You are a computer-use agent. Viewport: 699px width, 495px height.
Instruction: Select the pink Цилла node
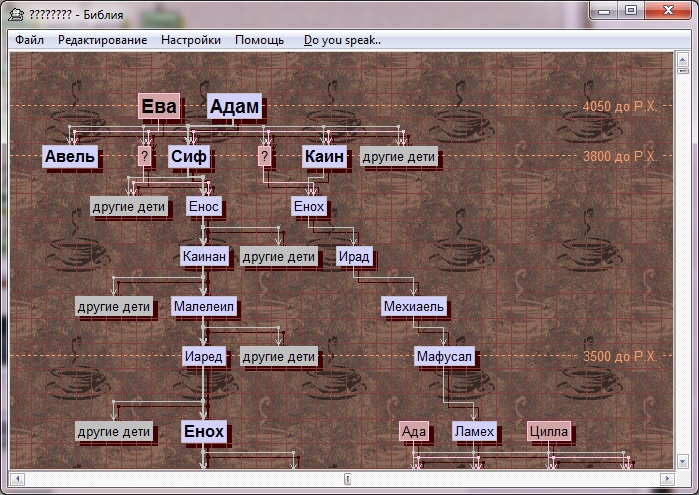pyautogui.click(x=549, y=432)
